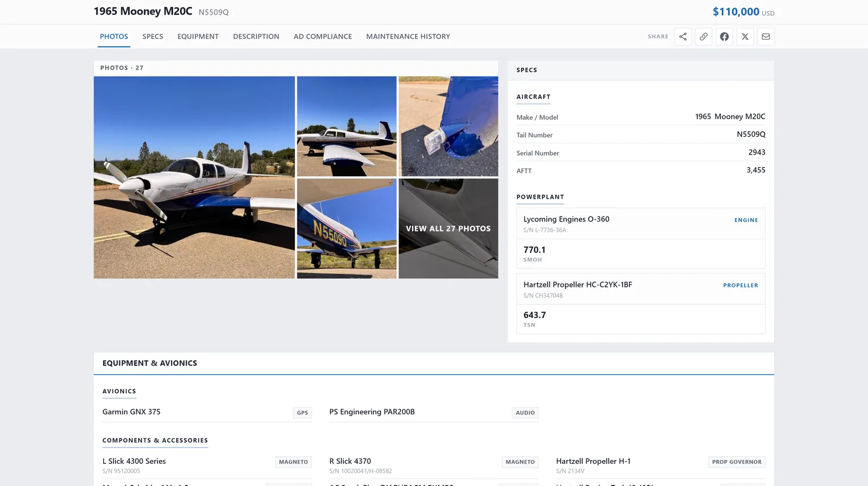Click the Avionics subheading

pos(119,391)
